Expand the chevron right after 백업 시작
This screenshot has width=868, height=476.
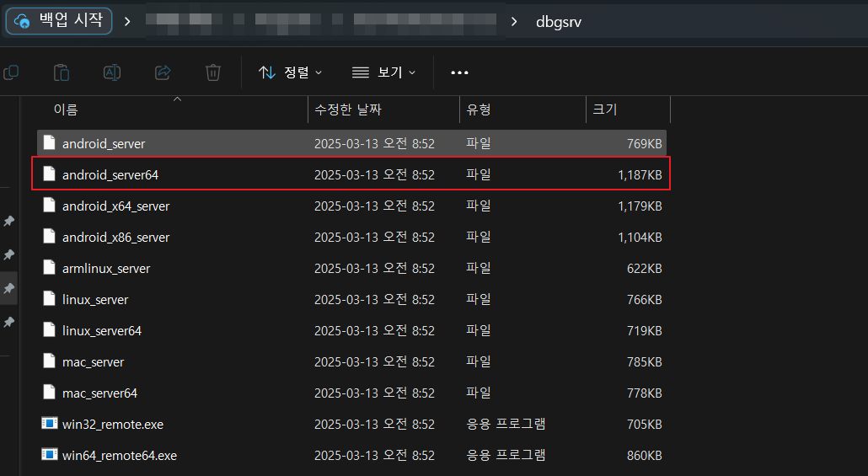point(127,21)
